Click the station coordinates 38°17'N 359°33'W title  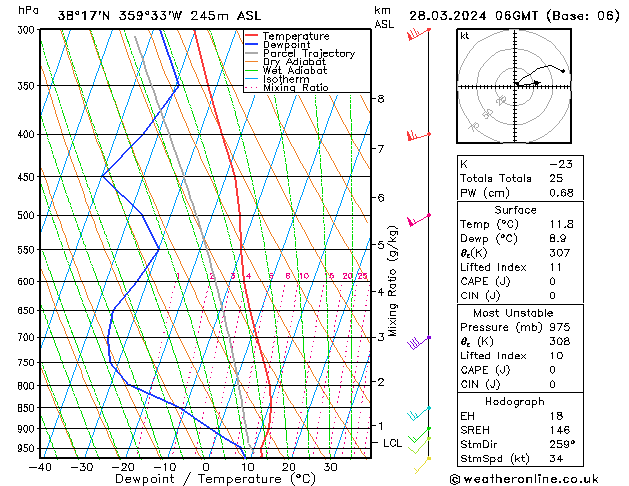tap(120, 16)
